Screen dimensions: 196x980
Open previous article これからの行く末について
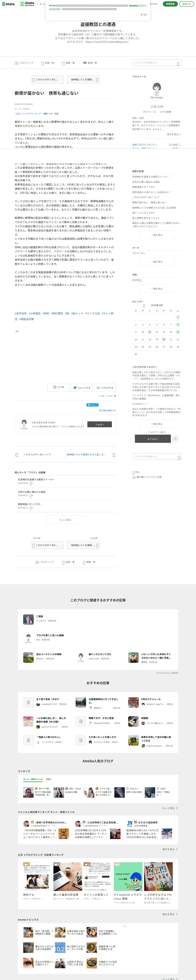tap(37, 455)
